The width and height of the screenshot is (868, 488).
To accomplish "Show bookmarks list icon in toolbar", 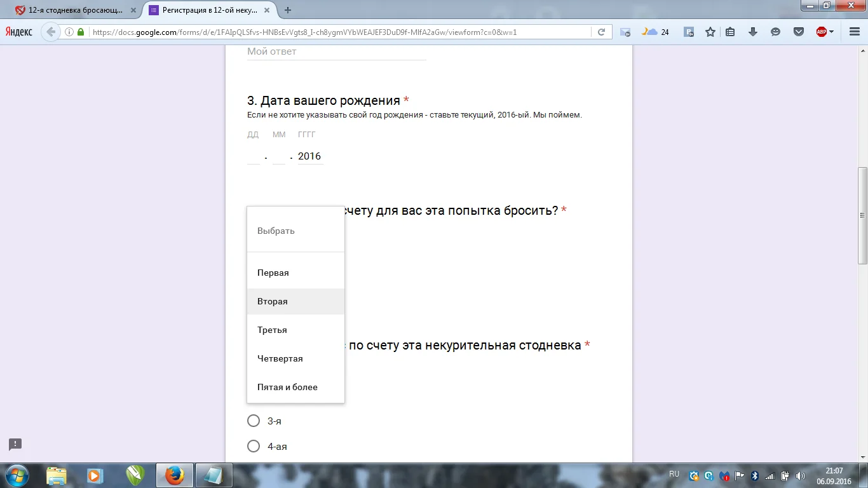I will point(730,32).
